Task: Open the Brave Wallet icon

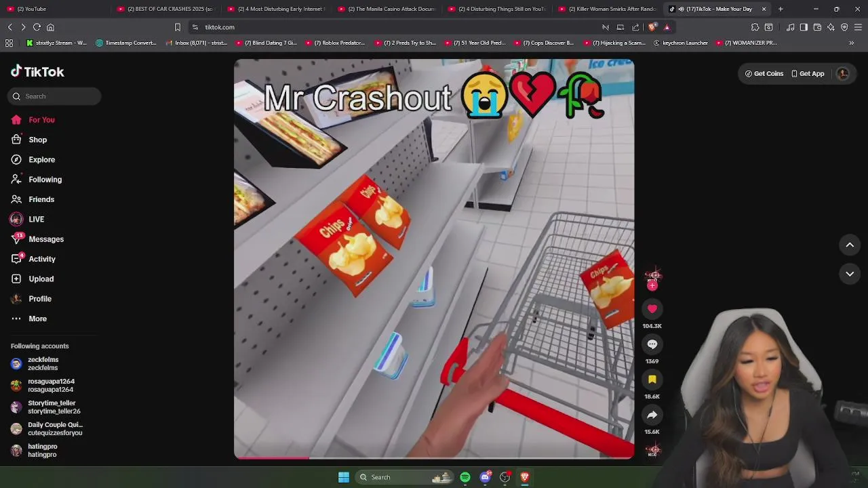Action: [x=817, y=27]
